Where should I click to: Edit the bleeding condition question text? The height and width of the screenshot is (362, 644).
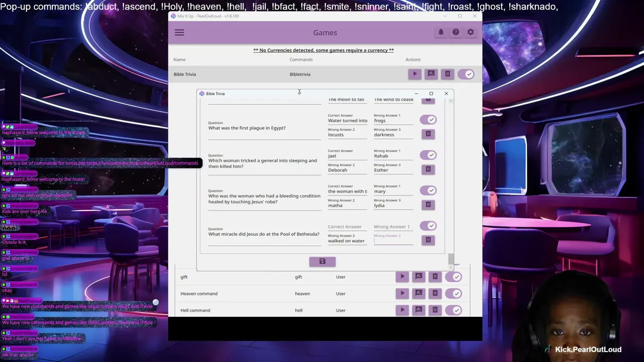[264, 199]
